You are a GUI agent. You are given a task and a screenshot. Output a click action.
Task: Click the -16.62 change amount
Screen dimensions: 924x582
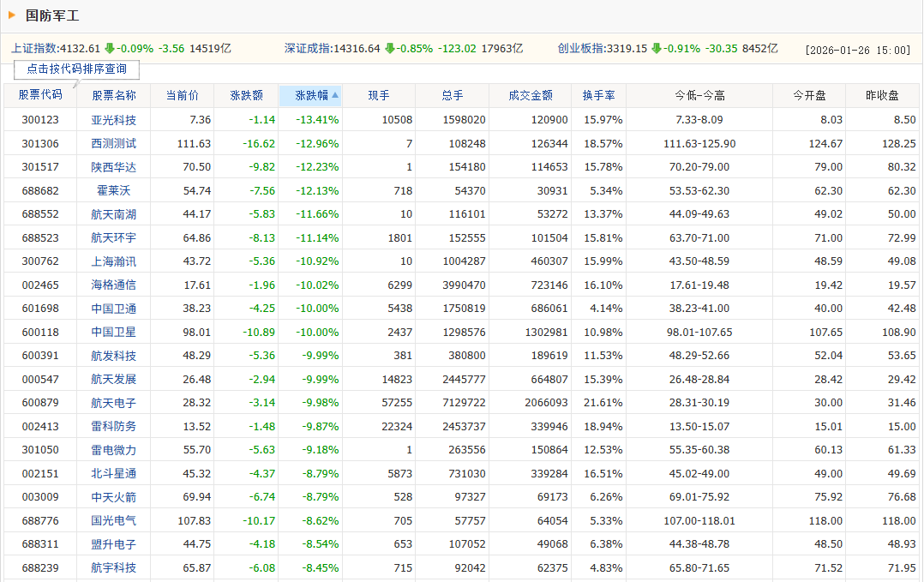click(x=259, y=143)
